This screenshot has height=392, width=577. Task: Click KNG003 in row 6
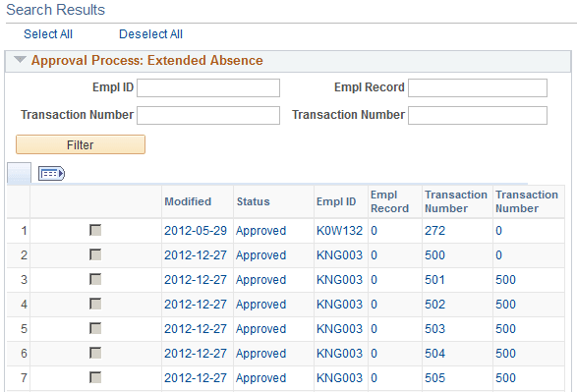pyautogui.click(x=339, y=354)
